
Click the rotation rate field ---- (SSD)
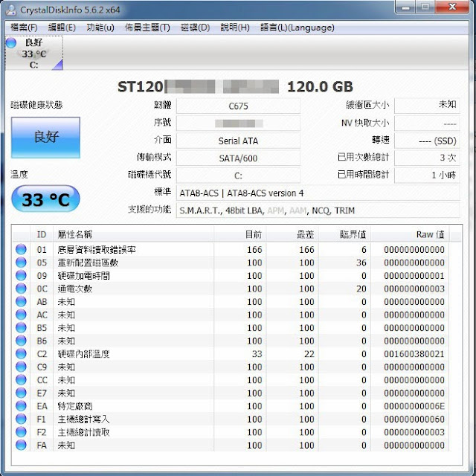[x=427, y=141]
